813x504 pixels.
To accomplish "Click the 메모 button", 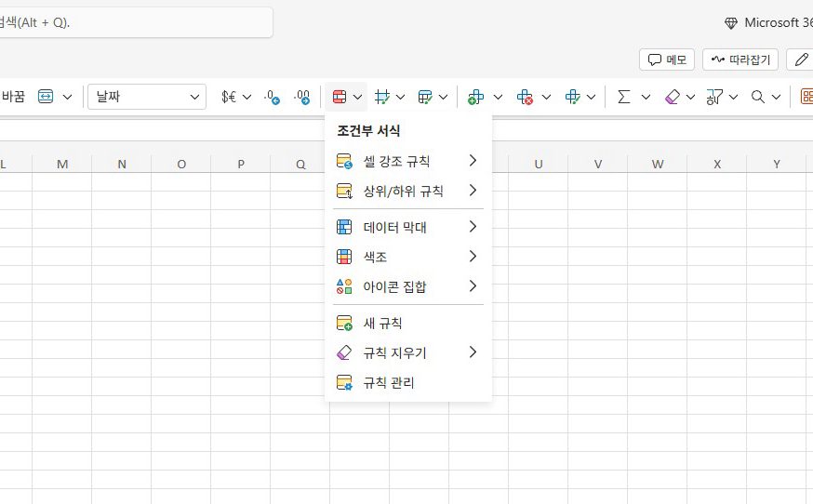I will [667, 60].
